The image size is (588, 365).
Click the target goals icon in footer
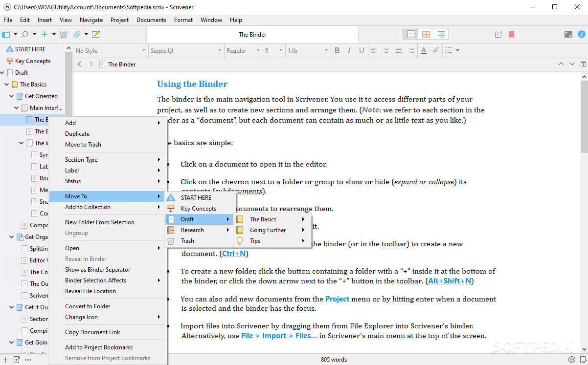tap(571, 360)
